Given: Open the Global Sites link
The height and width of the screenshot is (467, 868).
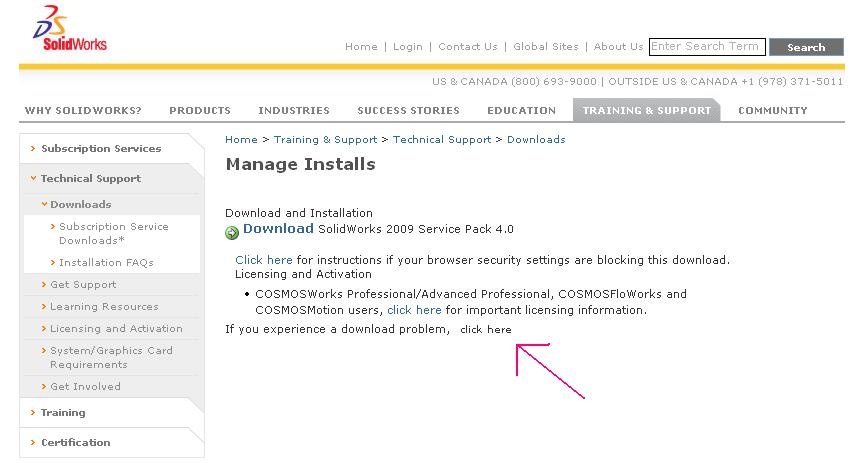Looking at the screenshot, I should pyautogui.click(x=546, y=47).
